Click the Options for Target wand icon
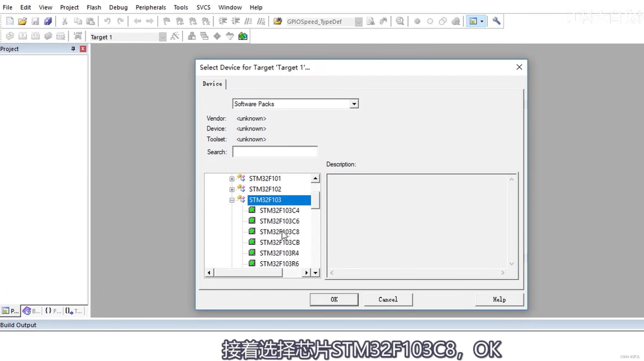The height and width of the screenshot is (361, 644). tap(175, 36)
